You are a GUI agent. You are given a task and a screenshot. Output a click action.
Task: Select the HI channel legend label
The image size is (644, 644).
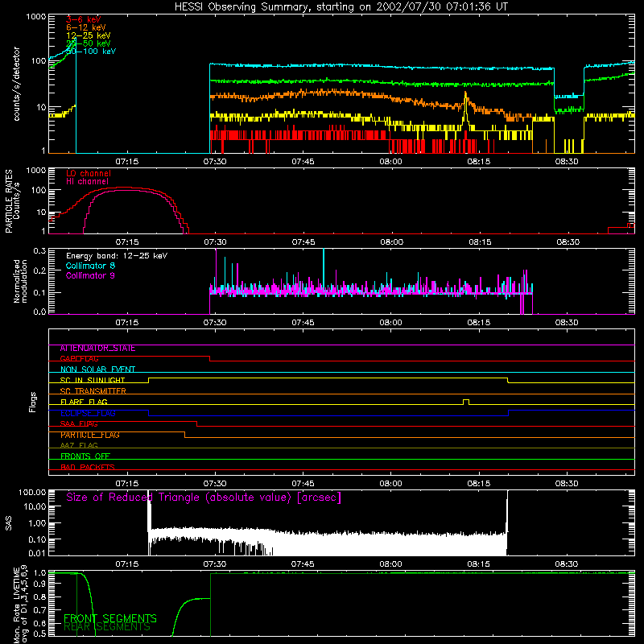(88, 182)
